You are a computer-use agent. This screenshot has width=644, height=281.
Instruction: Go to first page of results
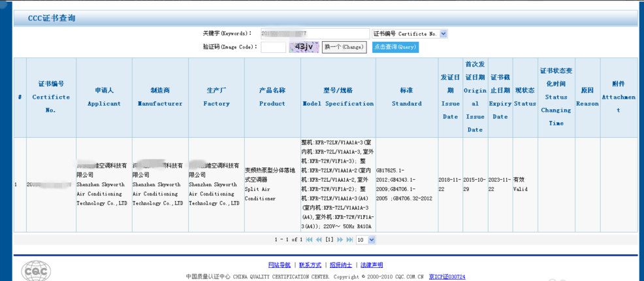pyautogui.click(x=310, y=240)
